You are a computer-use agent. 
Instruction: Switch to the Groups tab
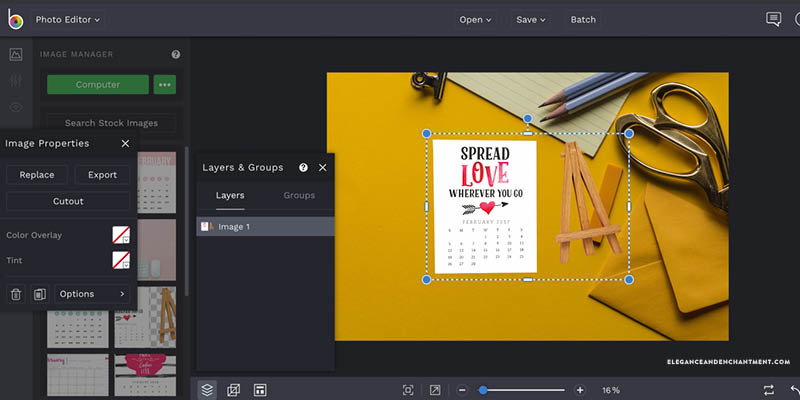[x=299, y=196]
